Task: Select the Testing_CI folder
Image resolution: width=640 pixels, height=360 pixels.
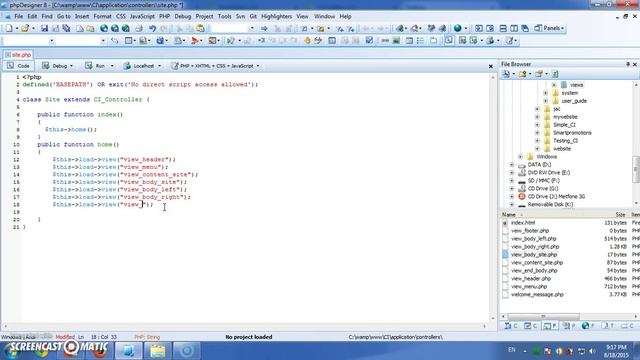Action: point(565,141)
